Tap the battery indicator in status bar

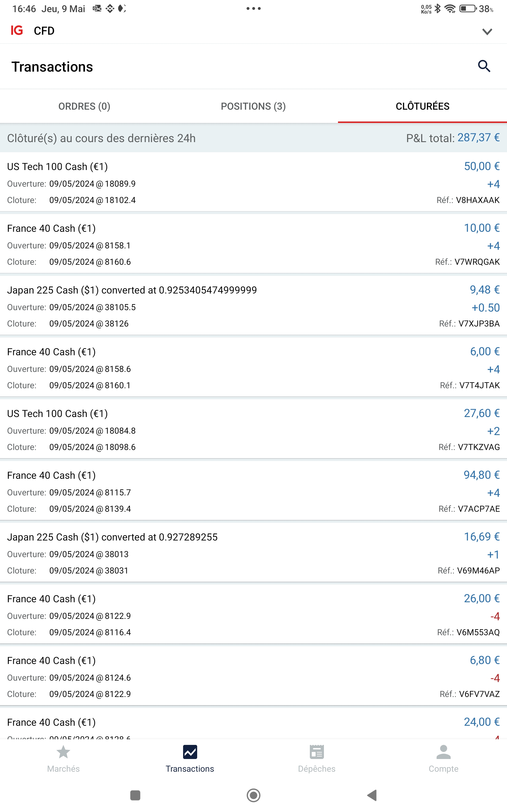(x=468, y=9)
